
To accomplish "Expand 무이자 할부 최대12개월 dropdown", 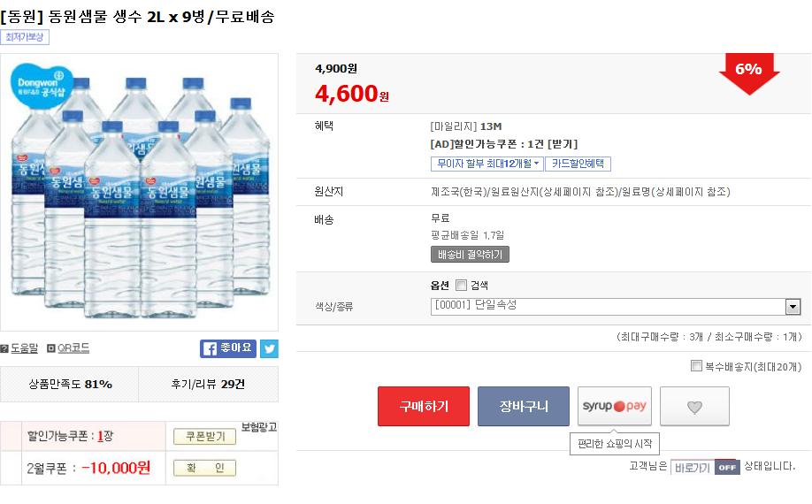I will (486, 164).
